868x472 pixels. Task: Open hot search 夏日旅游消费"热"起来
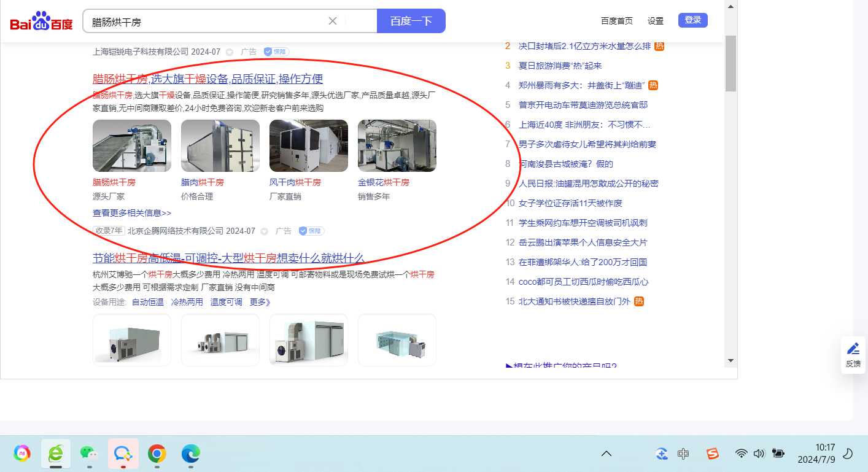(x=560, y=66)
